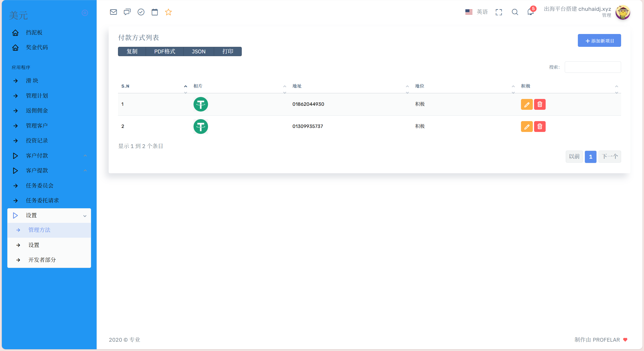The width and height of the screenshot is (644, 351).
Task: Click the check-circle tasks icon
Action: point(141,12)
